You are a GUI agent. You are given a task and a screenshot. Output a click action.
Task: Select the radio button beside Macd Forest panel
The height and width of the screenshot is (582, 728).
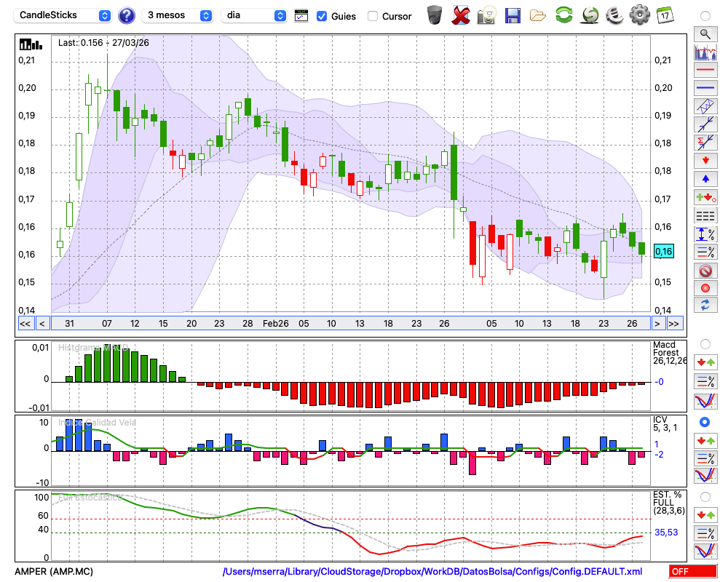pyautogui.click(x=704, y=343)
